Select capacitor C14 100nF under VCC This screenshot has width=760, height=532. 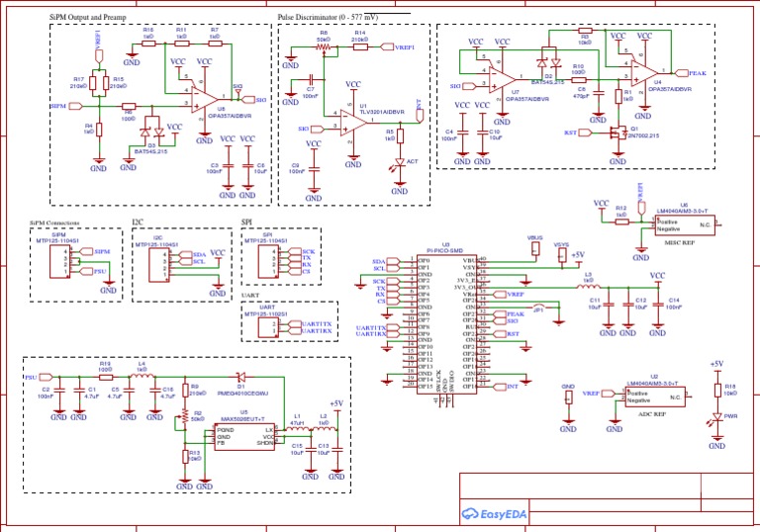click(x=658, y=305)
